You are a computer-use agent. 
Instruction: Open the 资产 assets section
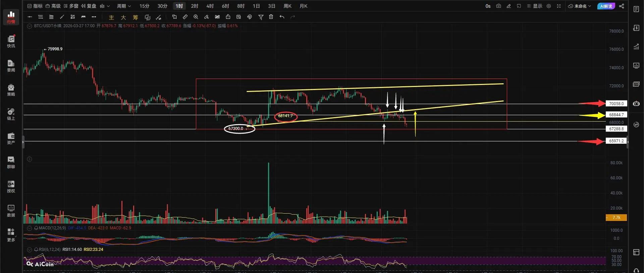click(11, 138)
